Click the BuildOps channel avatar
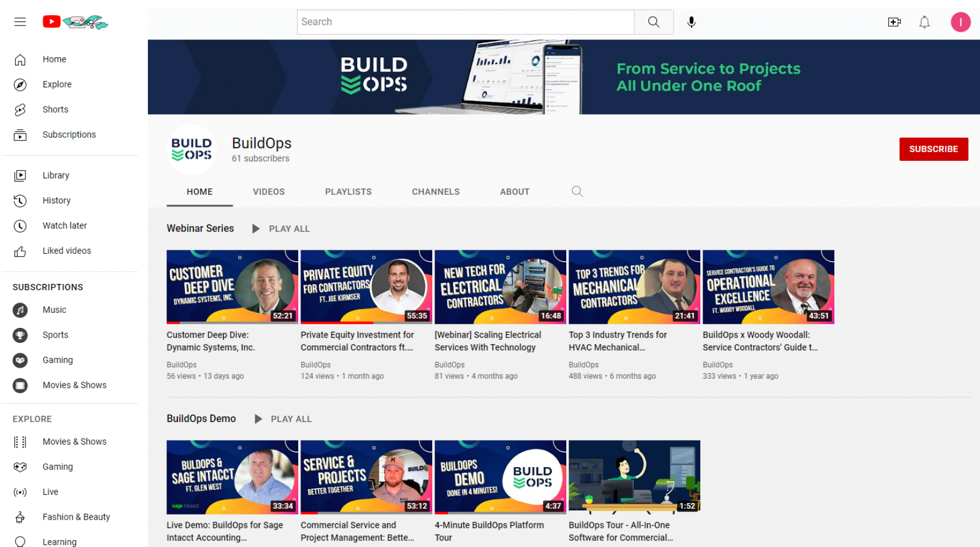This screenshot has height=547, width=980. point(192,149)
